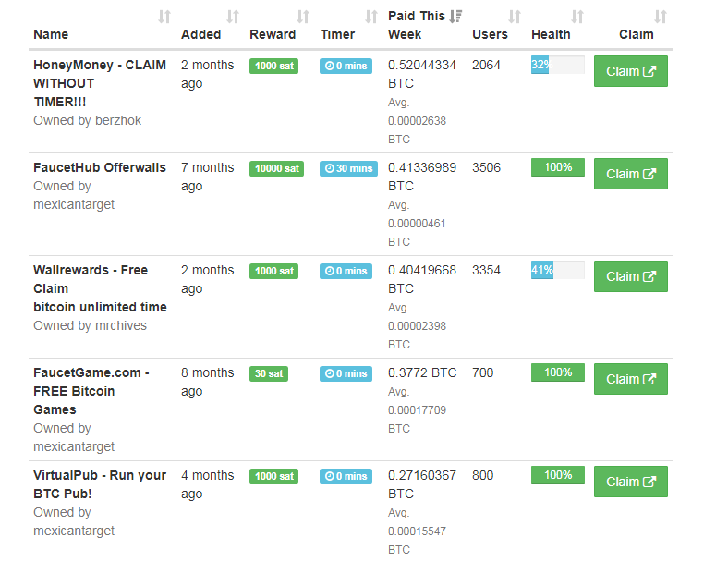This screenshot has width=728, height=561.
Task: Click HoneyMoney 32% health bar
Action: tap(557, 65)
